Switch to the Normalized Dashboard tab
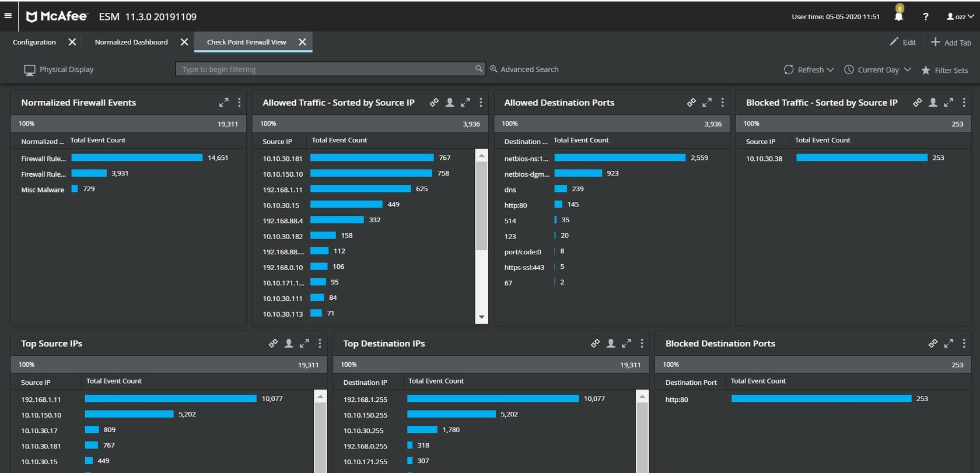 [x=131, y=42]
